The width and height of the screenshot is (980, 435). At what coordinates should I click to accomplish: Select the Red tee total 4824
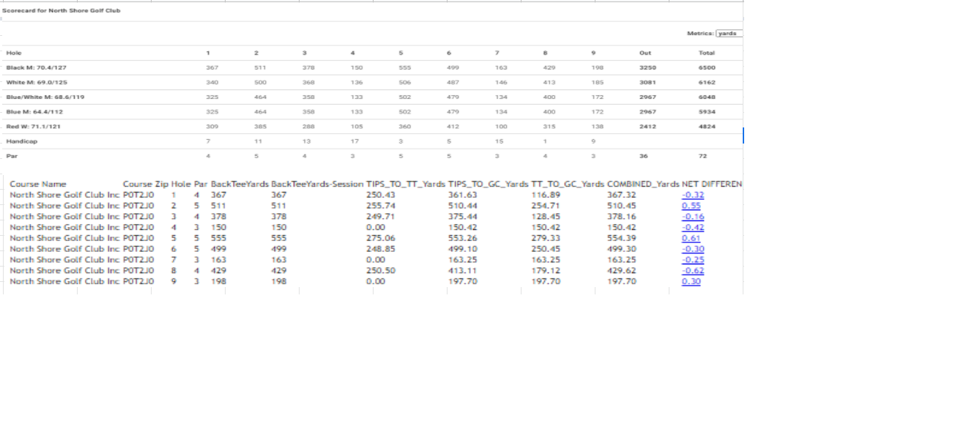coord(707,126)
